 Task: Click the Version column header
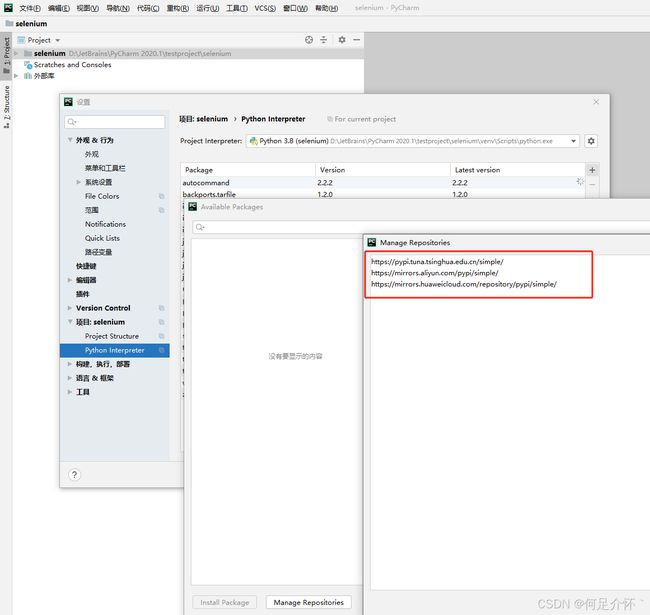click(x=383, y=170)
